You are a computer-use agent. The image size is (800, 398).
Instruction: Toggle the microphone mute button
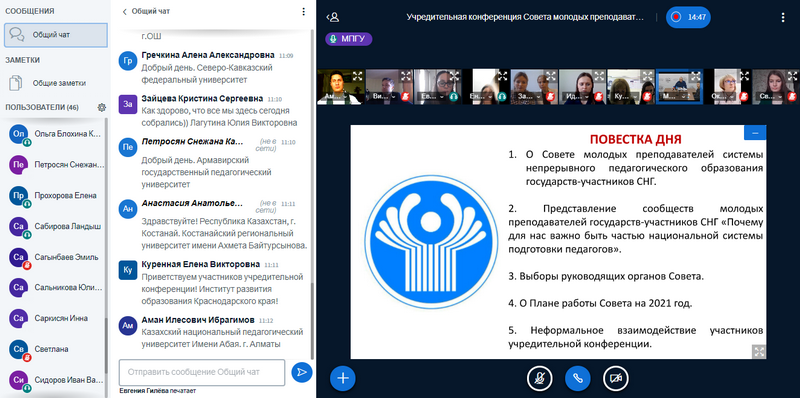point(540,378)
